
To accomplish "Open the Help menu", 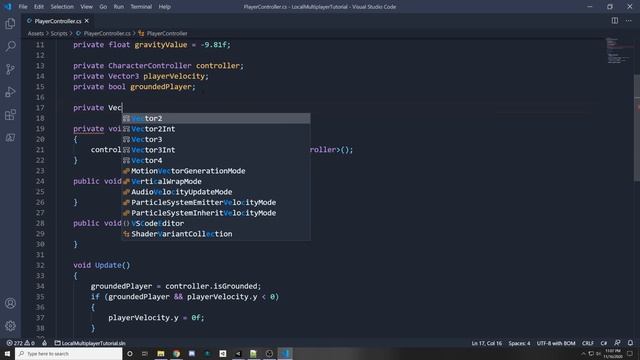I will pos(164,7).
